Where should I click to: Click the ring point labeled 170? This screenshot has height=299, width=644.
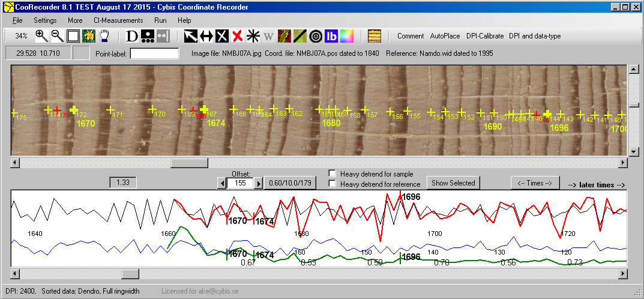point(152,110)
